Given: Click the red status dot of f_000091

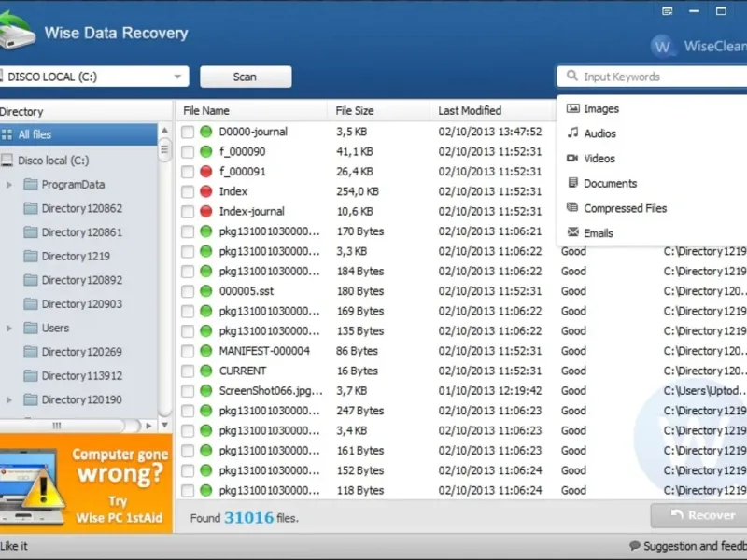Looking at the screenshot, I should coord(205,172).
